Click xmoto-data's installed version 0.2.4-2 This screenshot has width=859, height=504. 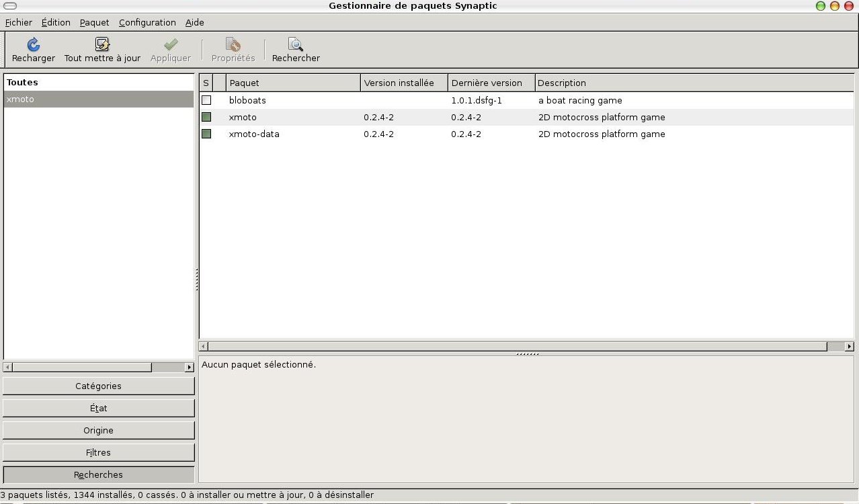tap(378, 134)
